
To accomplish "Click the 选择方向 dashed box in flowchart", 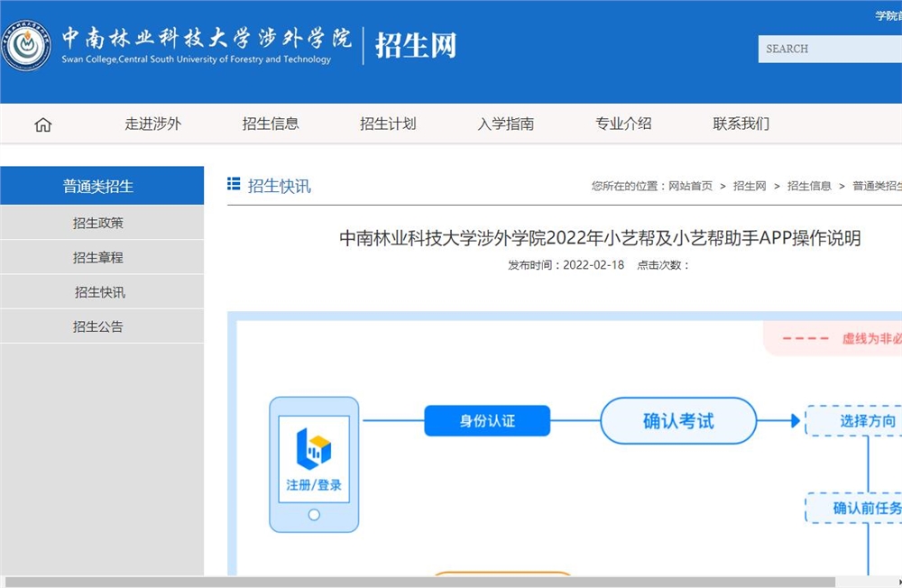I will pyautogui.click(x=854, y=420).
